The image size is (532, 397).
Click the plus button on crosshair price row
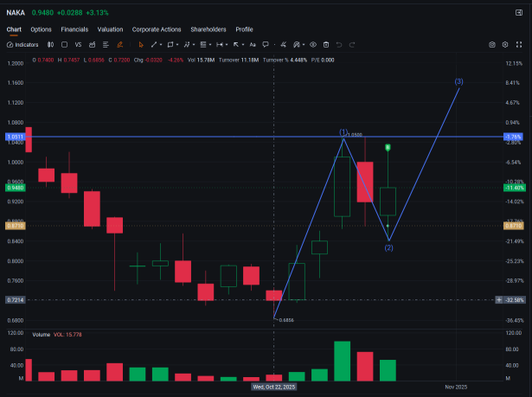coord(499,300)
